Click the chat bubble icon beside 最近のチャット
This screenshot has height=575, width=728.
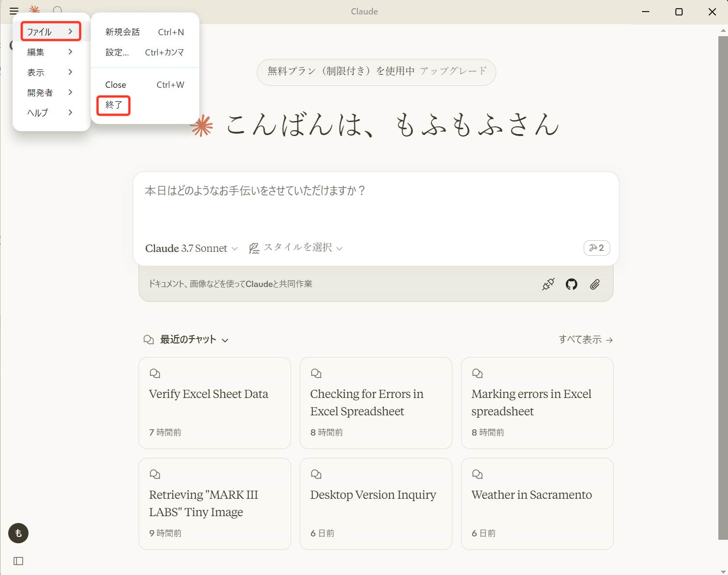coord(148,339)
